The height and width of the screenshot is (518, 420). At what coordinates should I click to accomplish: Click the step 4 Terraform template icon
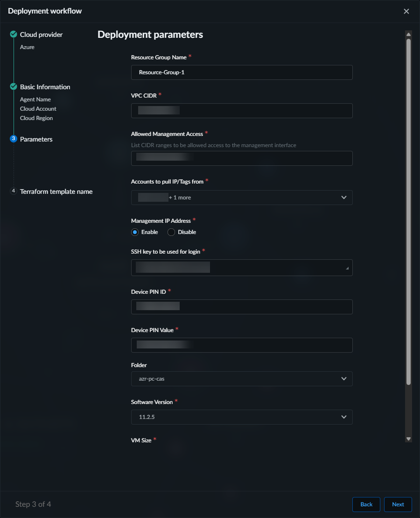pos(14,191)
